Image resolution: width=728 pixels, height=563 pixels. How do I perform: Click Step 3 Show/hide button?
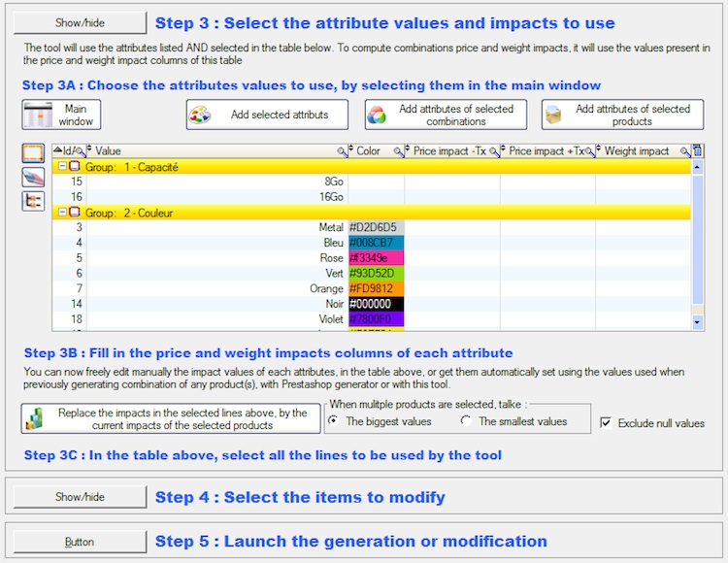(79, 23)
